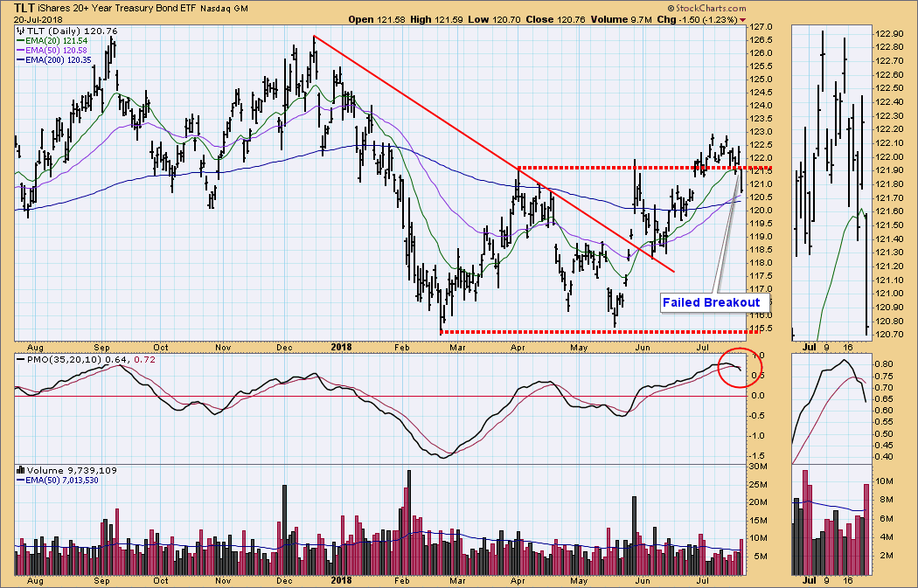Click the black PMO legend line marker
Image resolution: width=918 pixels, height=588 pixels.
pyautogui.click(x=20, y=359)
